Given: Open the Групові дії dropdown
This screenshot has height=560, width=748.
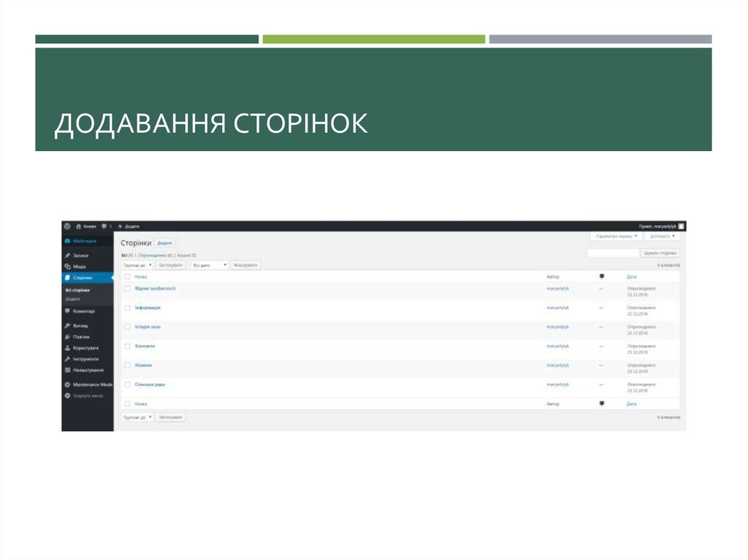Looking at the screenshot, I should 137,266.
